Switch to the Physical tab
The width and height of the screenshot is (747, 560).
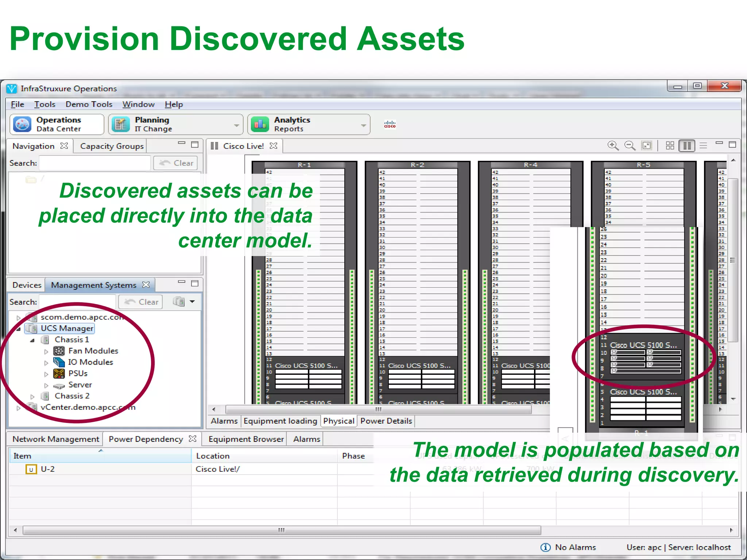[338, 421]
